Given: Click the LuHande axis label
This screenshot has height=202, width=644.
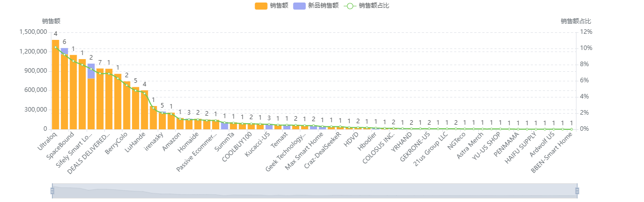Looking at the screenshot, I should pyautogui.click(x=135, y=143).
